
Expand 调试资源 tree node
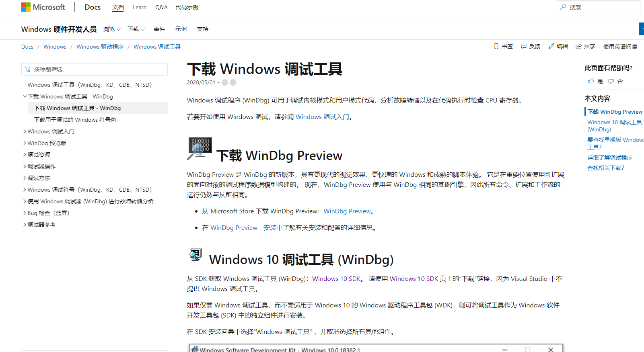pyautogui.click(x=25, y=155)
